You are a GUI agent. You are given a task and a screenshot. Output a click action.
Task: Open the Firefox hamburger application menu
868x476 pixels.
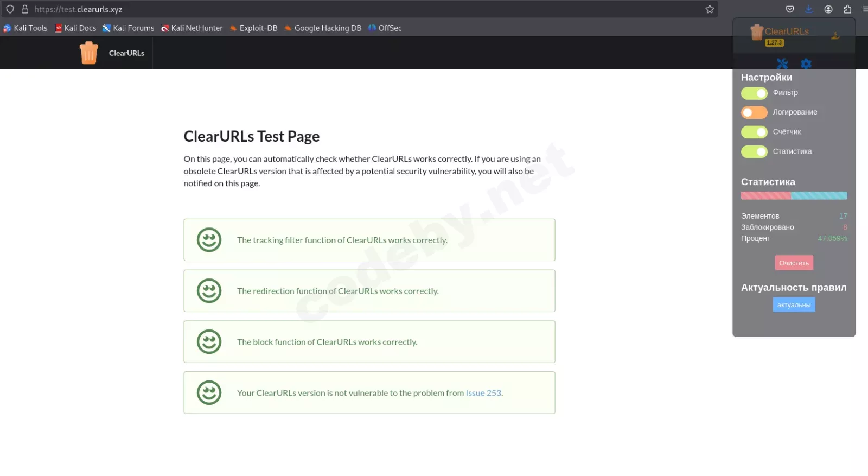[x=865, y=9]
